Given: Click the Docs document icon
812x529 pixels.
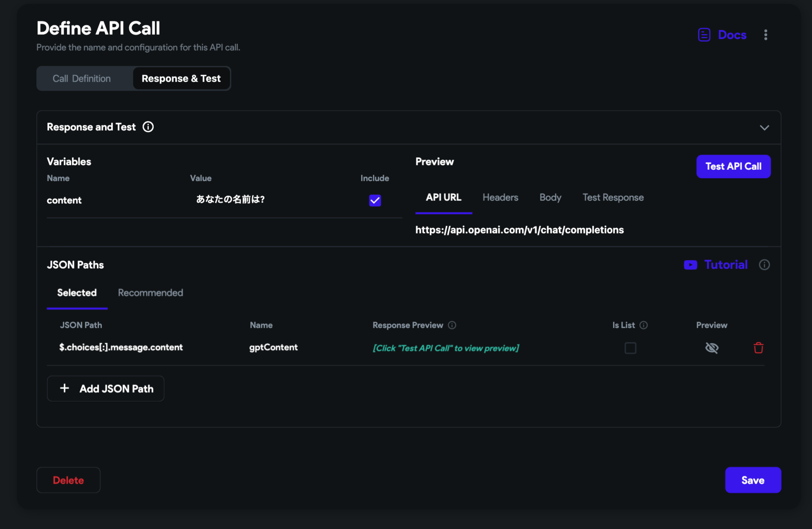Looking at the screenshot, I should coord(704,35).
